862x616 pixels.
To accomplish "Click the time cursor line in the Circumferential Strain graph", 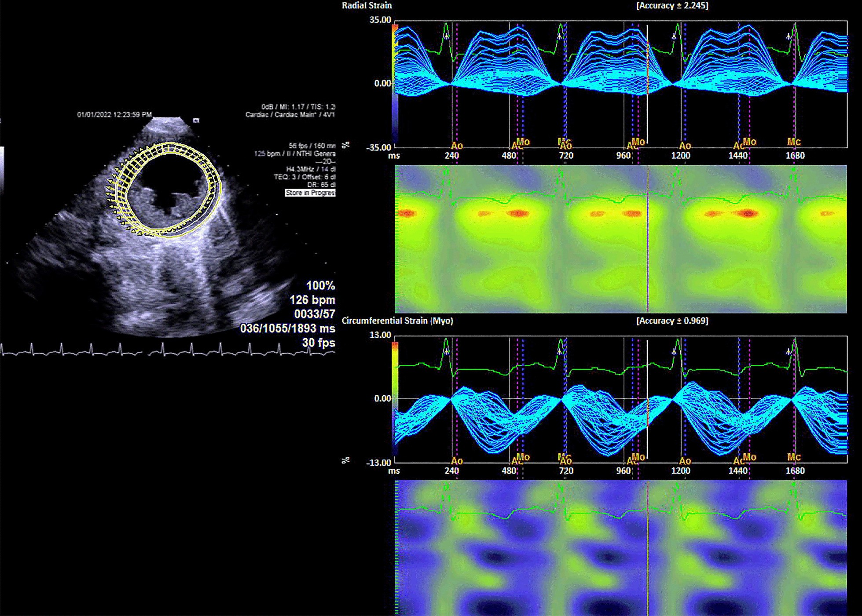I will (x=647, y=399).
